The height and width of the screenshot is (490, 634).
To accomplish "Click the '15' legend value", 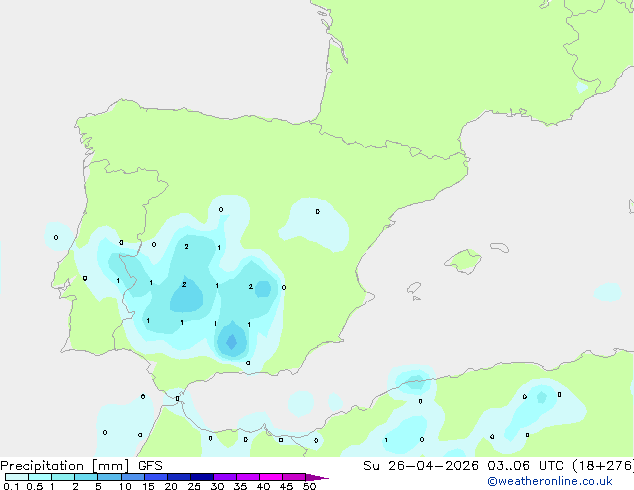I will pos(148,486).
